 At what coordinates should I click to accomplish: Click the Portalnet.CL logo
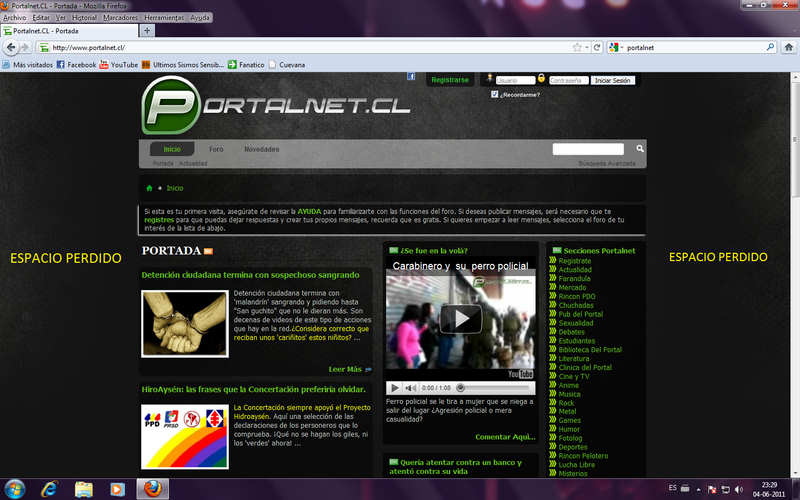click(x=276, y=105)
